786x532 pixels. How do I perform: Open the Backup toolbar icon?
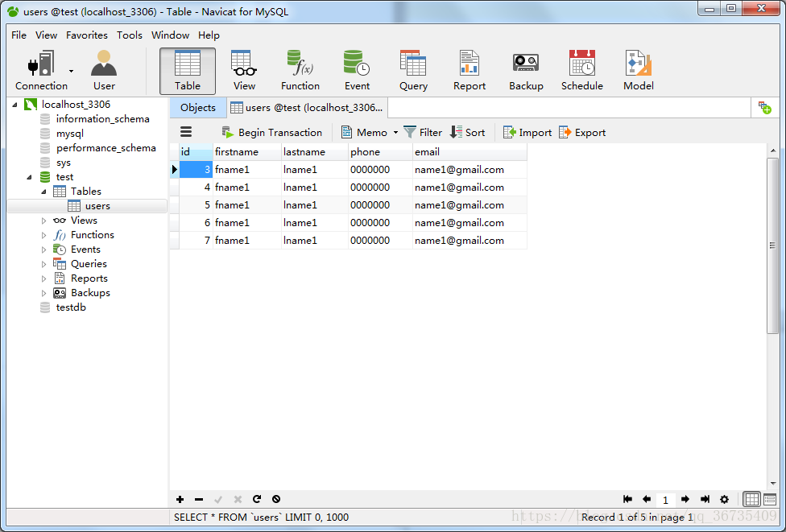pyautogui.click(x=526, y=71)
